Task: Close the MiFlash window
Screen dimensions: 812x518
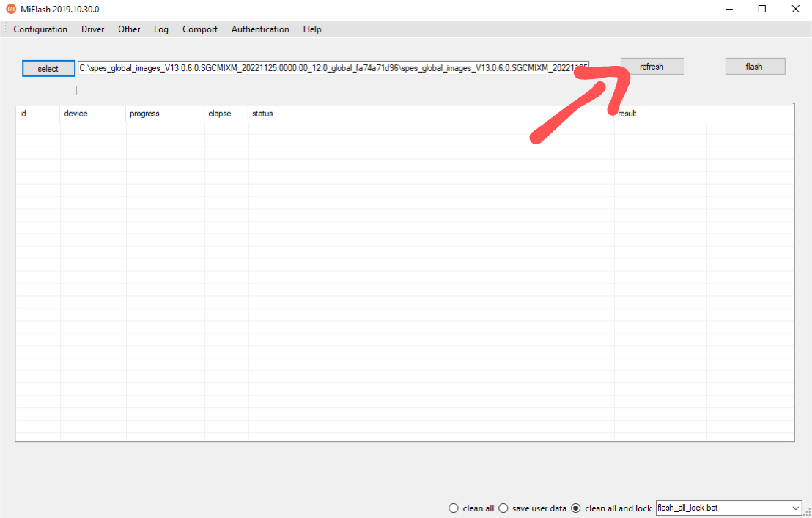Action: click(x=795, y=10)
